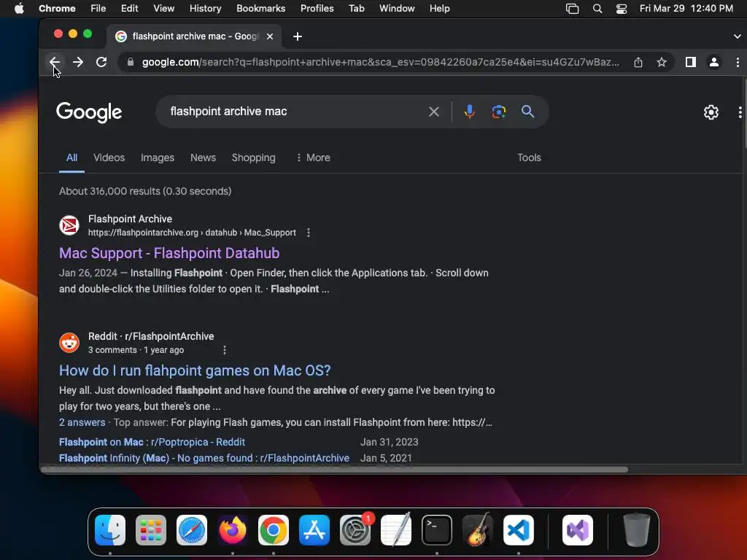The height and width of the screenshot is (560, 747).
Task: Expand the tab search chevron
Action: (737, 36)
